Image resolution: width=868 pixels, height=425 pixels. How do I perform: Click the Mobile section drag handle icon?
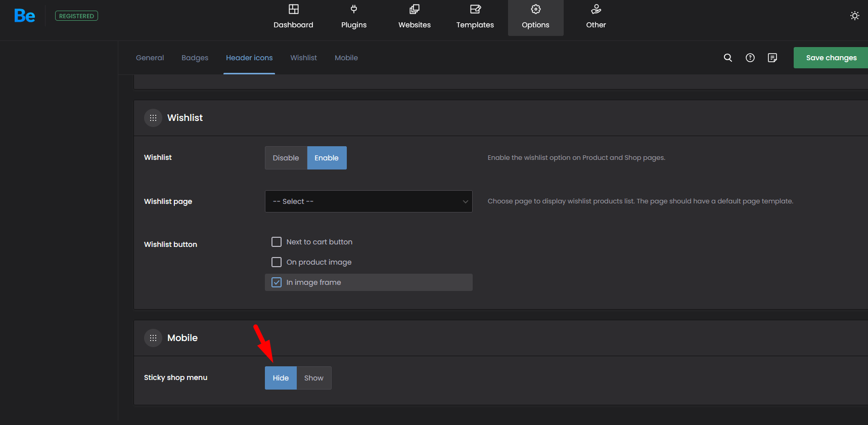coord(153,338)
